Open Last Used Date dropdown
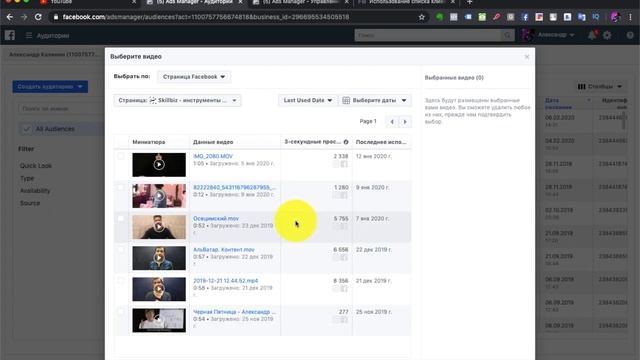 click(x=308, y=100)
